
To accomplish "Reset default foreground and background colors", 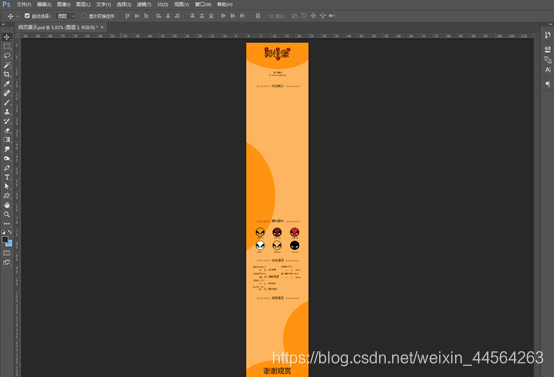I will point(3,232).
